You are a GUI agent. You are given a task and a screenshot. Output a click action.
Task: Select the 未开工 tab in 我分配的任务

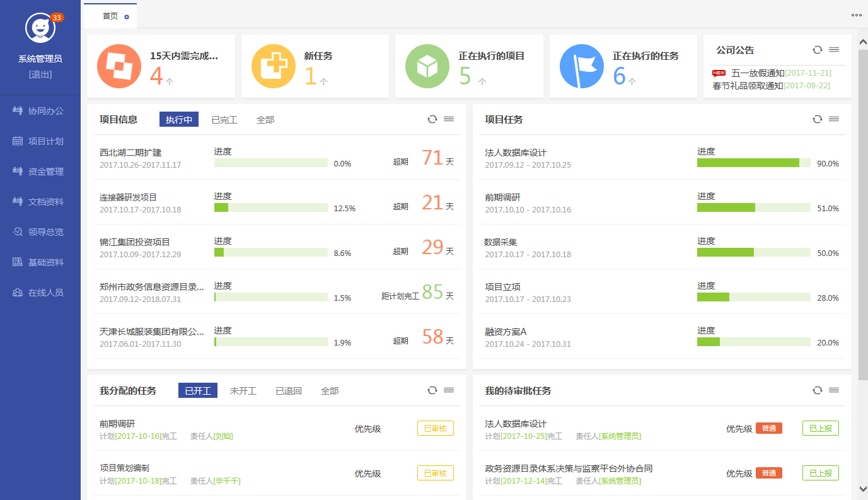[x=243, y=391]
